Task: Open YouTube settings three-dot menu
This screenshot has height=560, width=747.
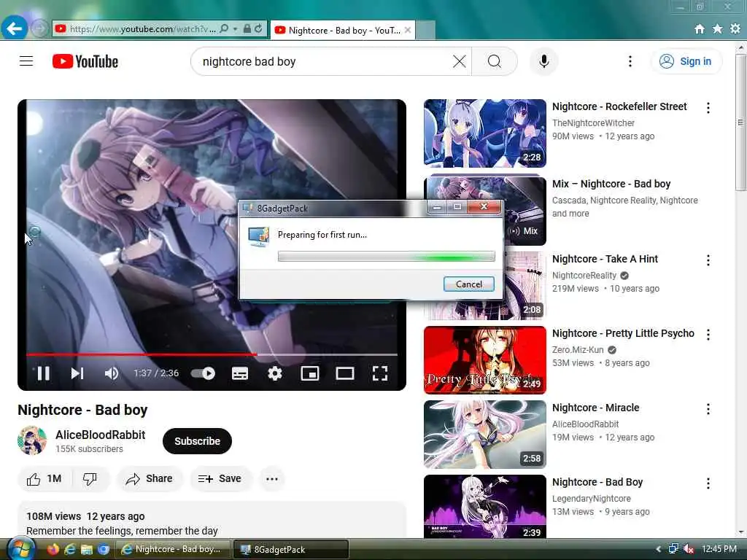Action: [630, 61]
